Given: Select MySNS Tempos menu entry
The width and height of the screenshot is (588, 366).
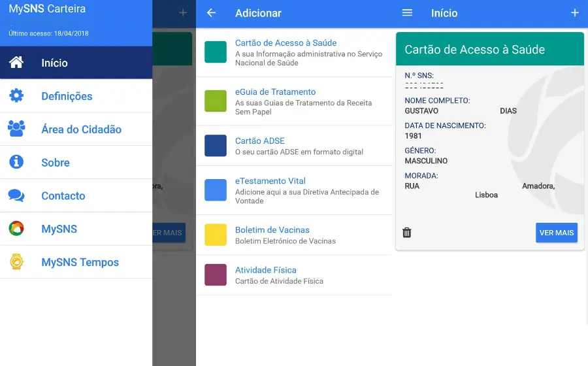Looking at the screenshot, I should click(x=80, y=262).
